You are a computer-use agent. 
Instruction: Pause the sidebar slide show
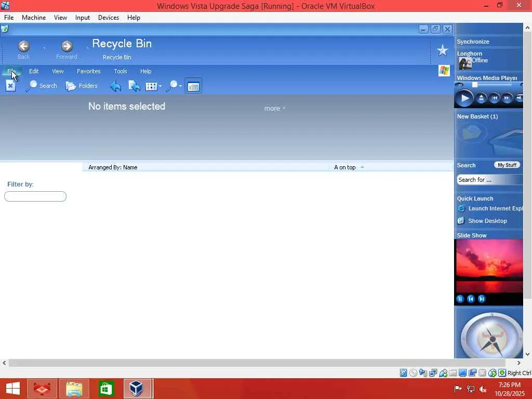coord(460,299)
